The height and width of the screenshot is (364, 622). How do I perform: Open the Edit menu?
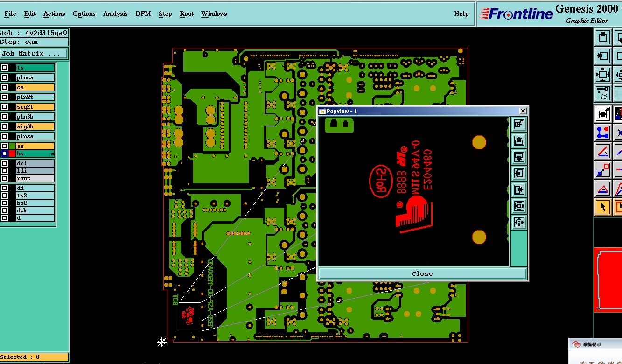[30, 14]
